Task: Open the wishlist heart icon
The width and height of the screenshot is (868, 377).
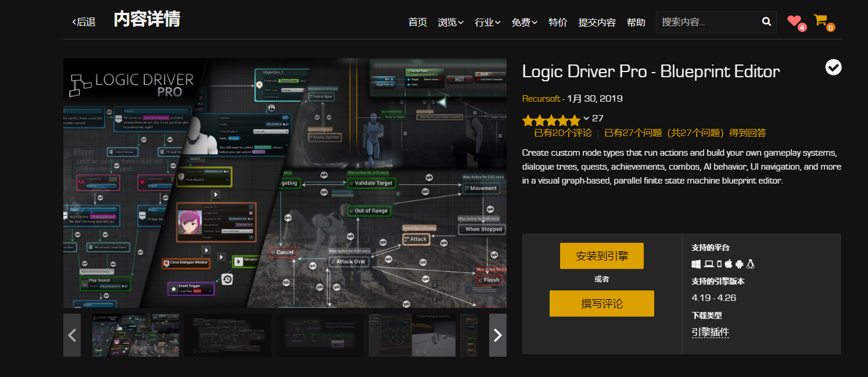Action: [794, 21]
